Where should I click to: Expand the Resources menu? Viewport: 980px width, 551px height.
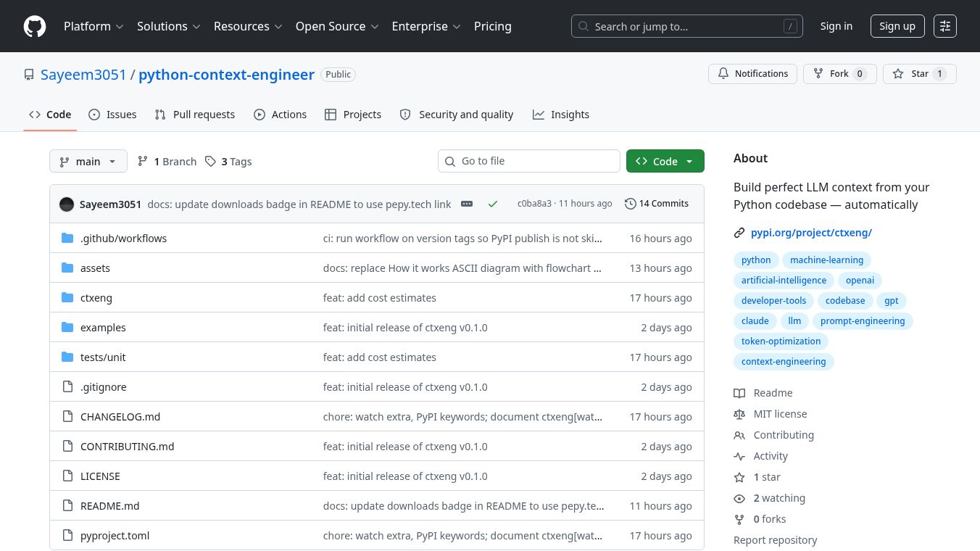pos(247,26)
